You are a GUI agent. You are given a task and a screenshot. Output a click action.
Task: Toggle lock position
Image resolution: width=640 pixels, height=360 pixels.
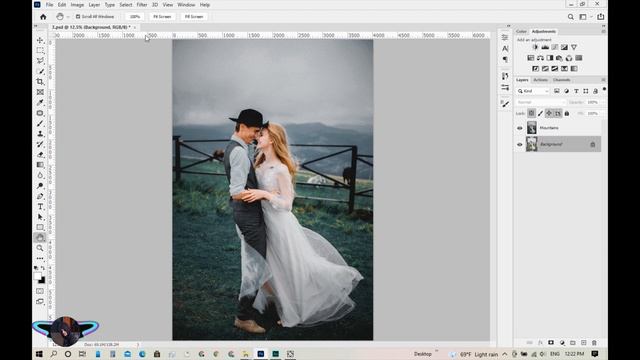549,113
